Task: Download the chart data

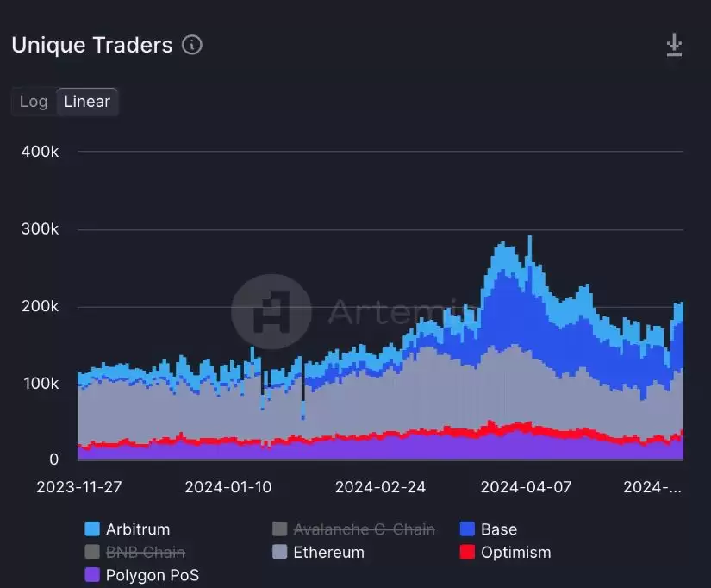Action: tap(674, 45)
